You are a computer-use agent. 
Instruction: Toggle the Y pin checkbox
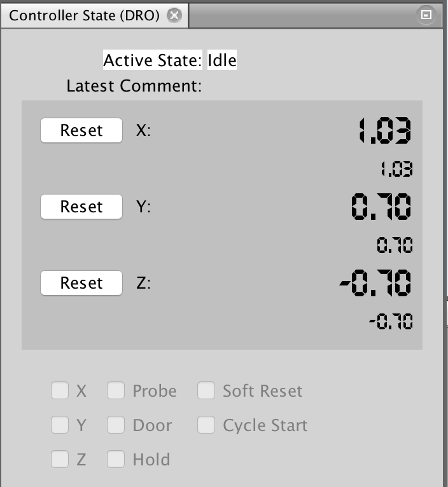(60, 425)
